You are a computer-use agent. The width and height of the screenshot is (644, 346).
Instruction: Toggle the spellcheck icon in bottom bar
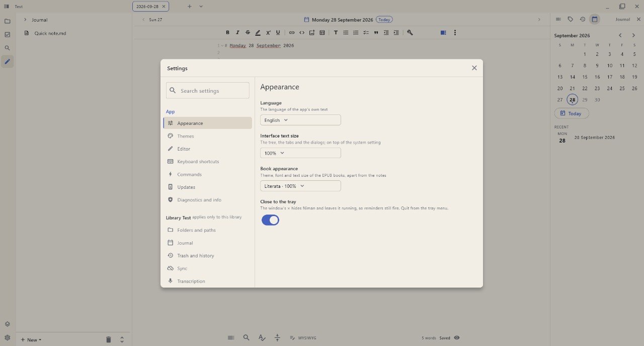tap(262, 337)
